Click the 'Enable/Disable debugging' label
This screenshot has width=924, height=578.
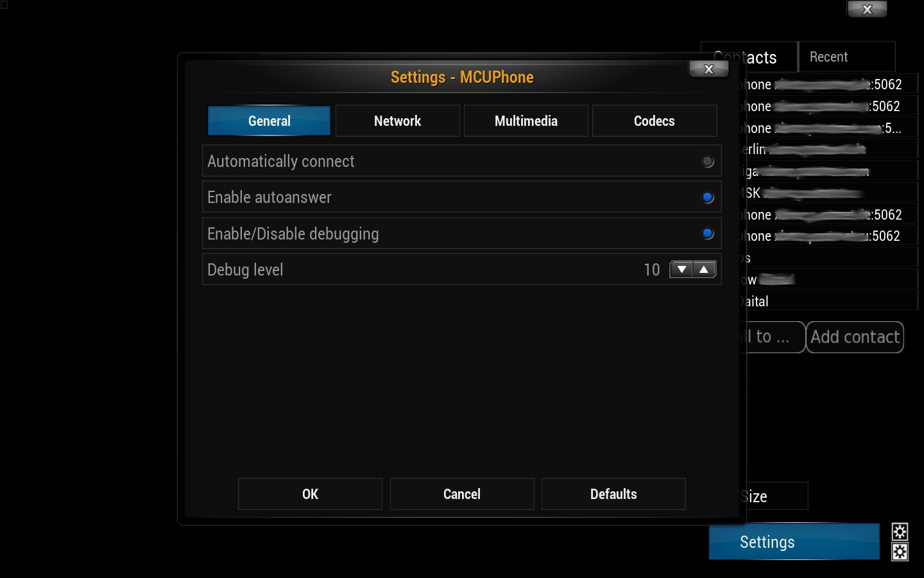click(x=293, y=234)
